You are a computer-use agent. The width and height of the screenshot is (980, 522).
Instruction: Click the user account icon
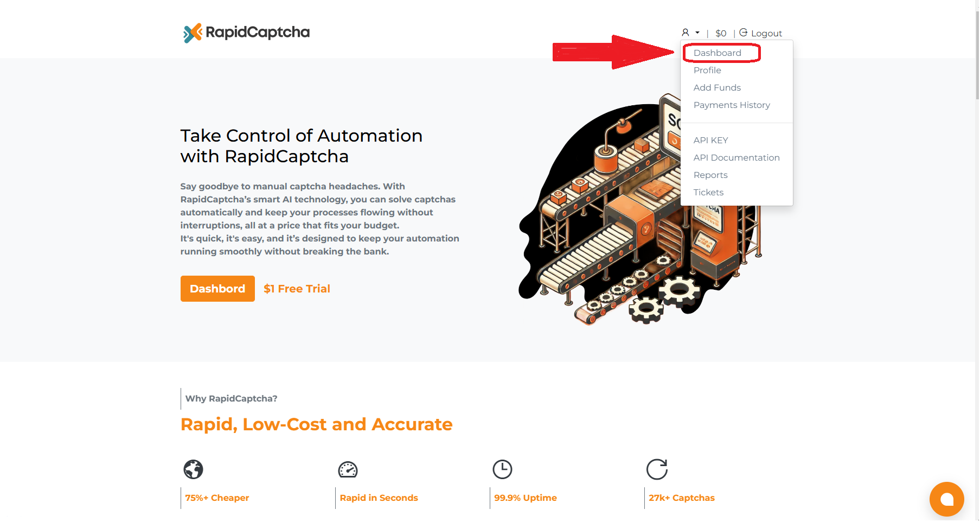(686, 33)
